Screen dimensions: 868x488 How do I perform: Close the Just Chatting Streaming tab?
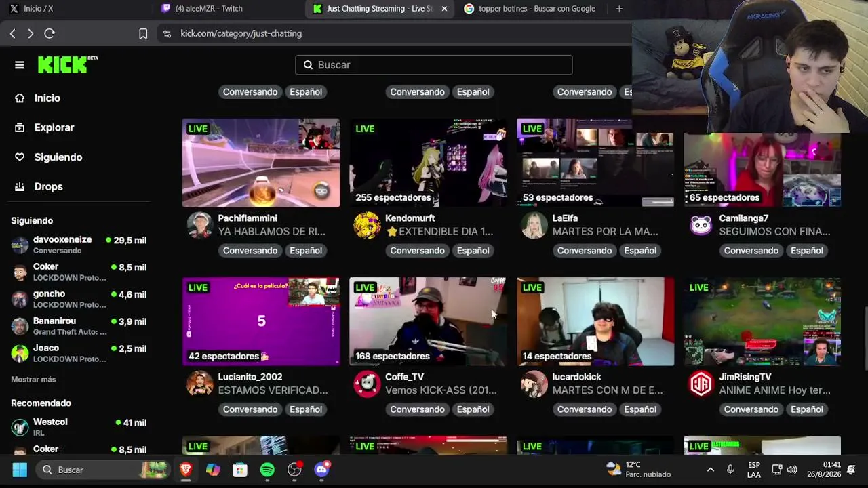click(444, 9)
